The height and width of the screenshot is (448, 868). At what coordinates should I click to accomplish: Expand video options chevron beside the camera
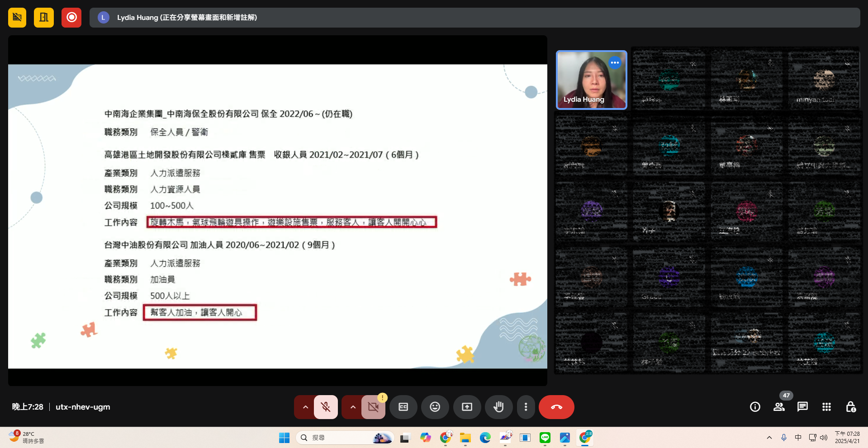tap(352, 407)
